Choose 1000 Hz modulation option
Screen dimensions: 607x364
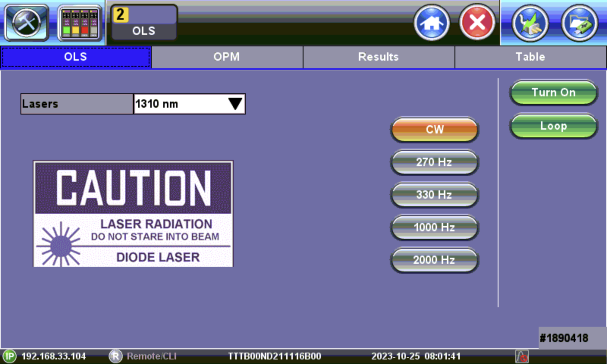click(x=434, y=227)
